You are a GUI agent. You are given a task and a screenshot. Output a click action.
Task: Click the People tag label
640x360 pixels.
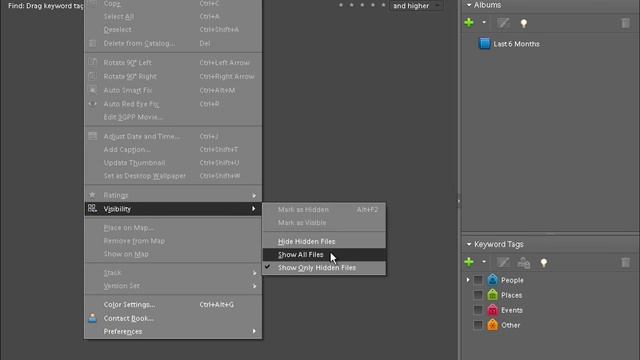tap(512, 280)
